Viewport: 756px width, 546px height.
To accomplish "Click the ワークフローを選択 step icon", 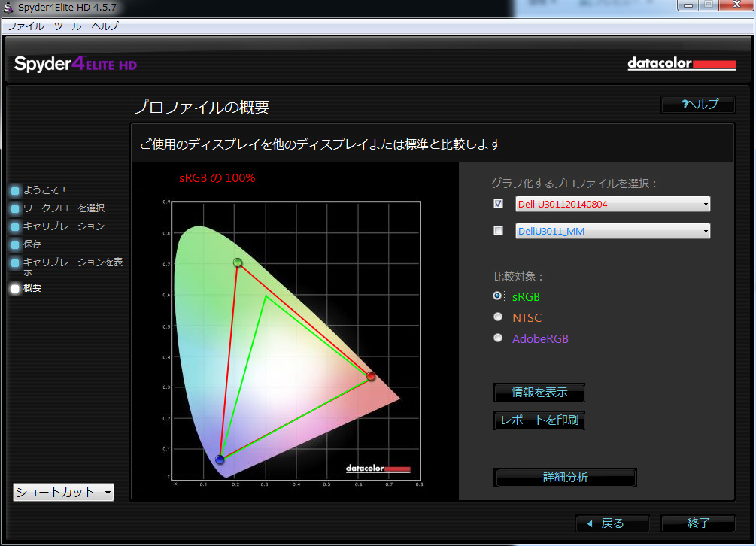I will pos(17,208).
